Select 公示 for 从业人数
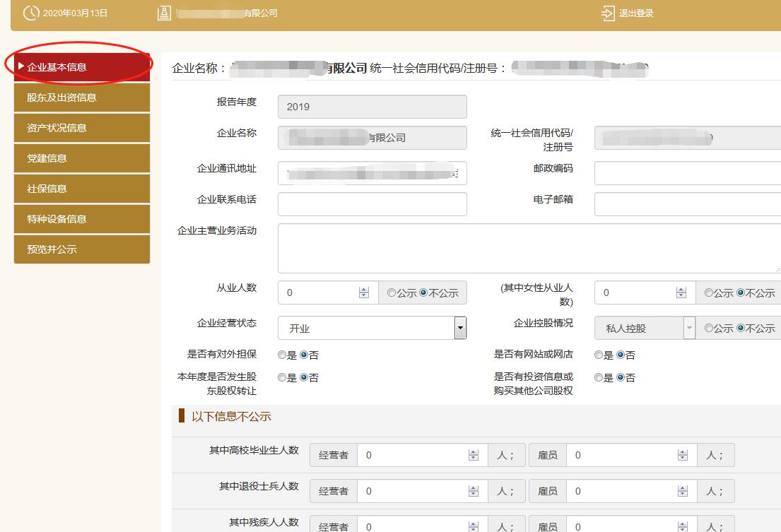781x532 pixels. [x=391, y=292]
